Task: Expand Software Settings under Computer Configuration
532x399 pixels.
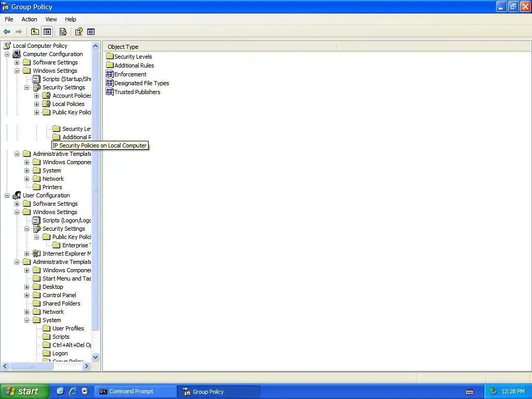Action: click(x=17, y=62)
